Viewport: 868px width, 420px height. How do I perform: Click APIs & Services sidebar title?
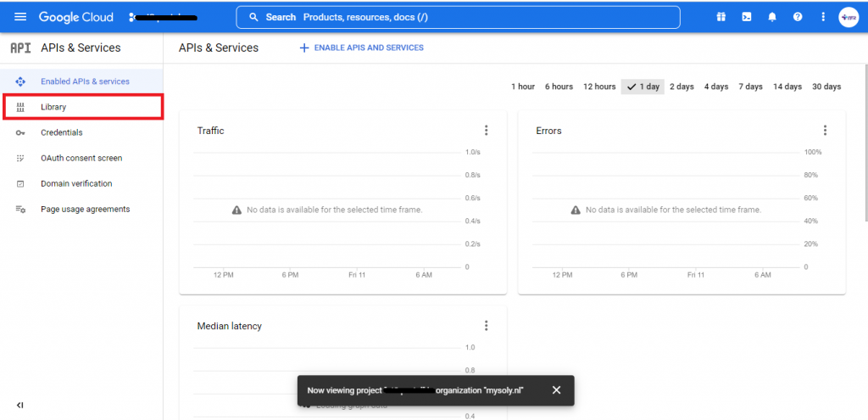click(81, 48)
